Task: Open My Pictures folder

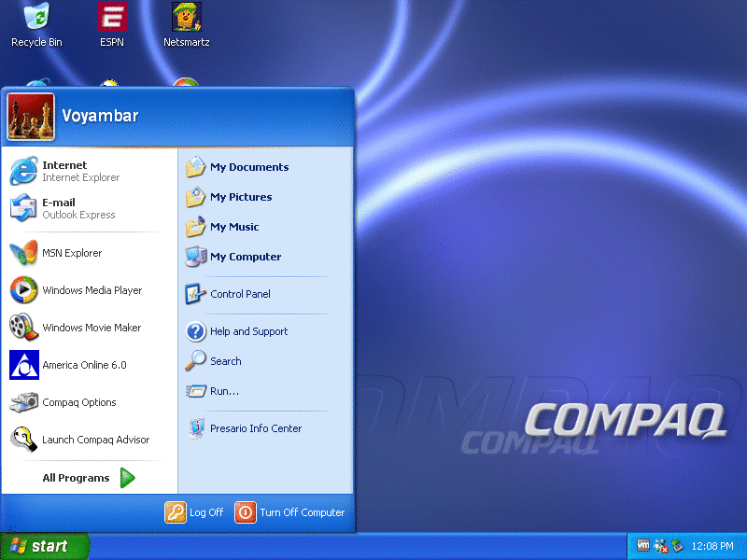Action: pyautogui.click(x=266, y=197)
